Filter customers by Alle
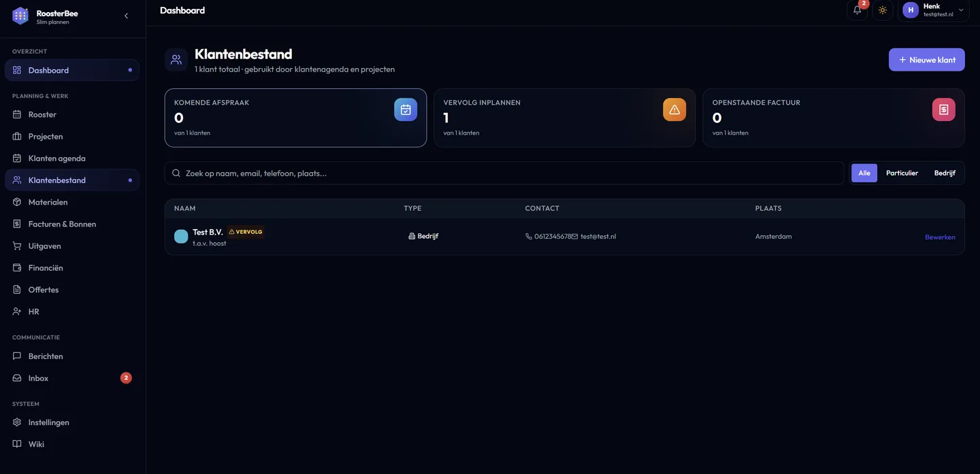 pos(864,173)
